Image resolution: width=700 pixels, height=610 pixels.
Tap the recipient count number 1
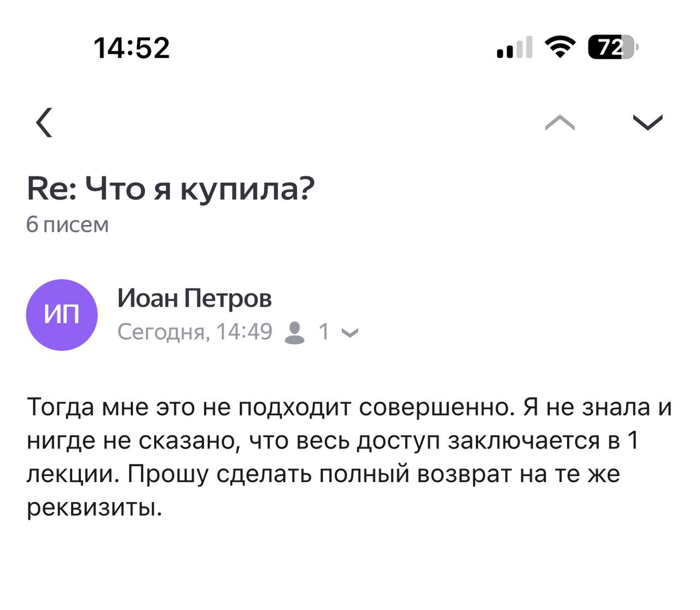pos(324,332)
